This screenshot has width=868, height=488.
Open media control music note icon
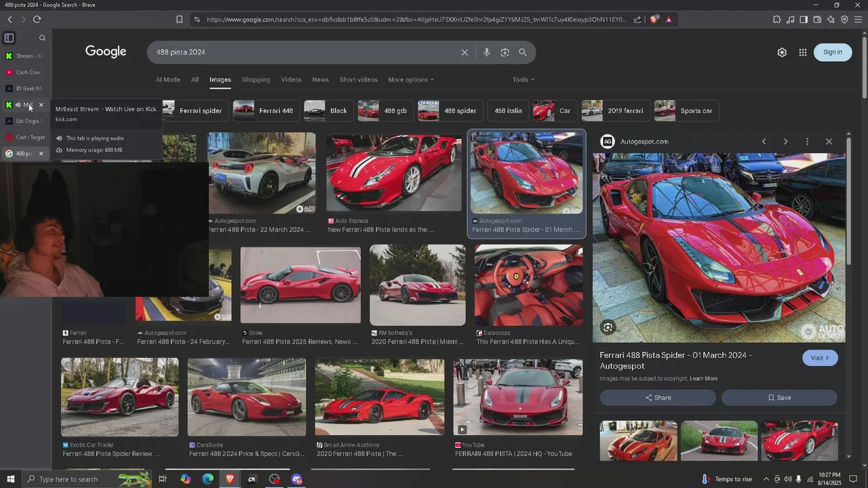(790, 20)
